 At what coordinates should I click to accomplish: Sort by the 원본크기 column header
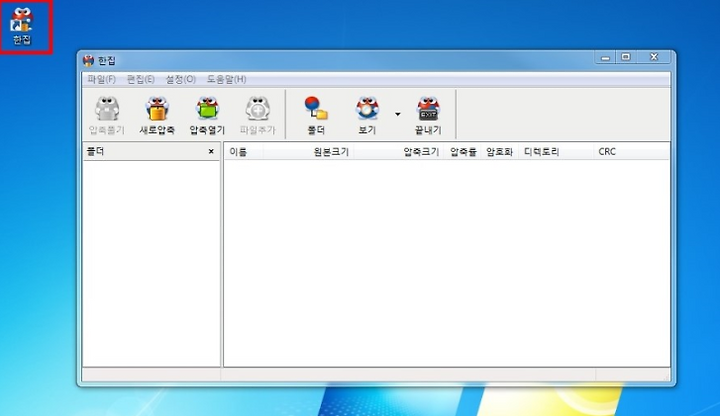point(308,152)
